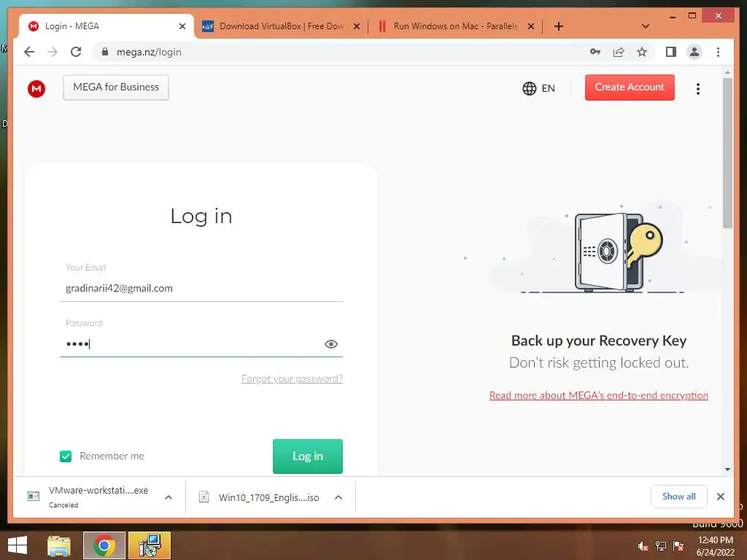747x560 pixels.
Task: Click the share page icon
Action: coord(619,52)
